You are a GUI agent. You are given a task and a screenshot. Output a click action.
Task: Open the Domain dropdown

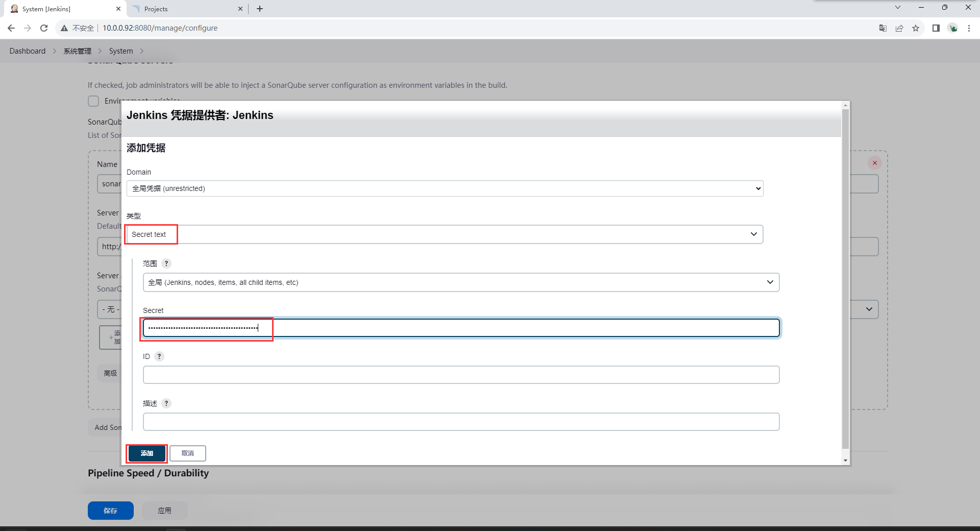pyautogui.click(x=445, y=188)
